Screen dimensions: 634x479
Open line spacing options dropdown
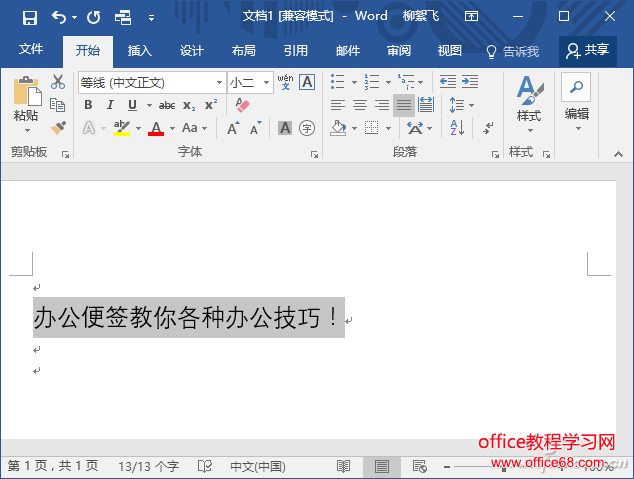[471, 106]
